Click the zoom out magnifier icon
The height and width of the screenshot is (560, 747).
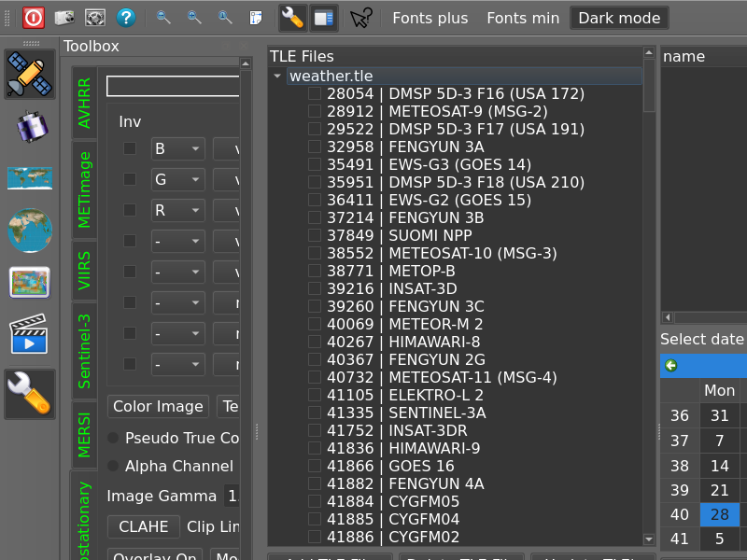(163, 18)
